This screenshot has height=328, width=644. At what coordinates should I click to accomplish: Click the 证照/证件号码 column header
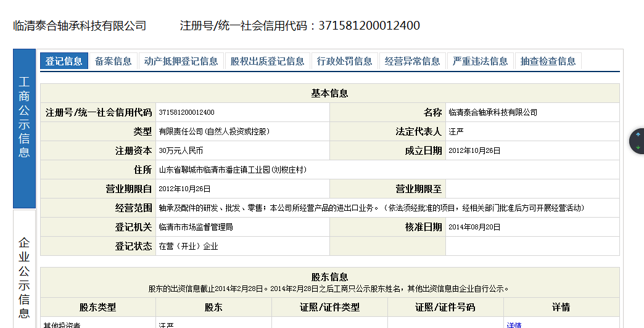445,307
